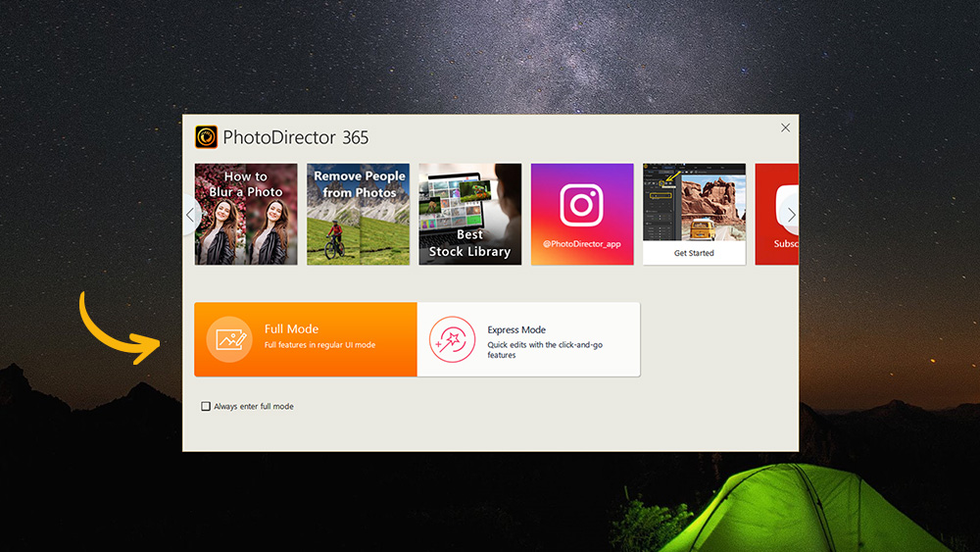Click 'Full features in regular UI mode' text
The width and height of the screenshot is (980, 552).
point(319,345)
